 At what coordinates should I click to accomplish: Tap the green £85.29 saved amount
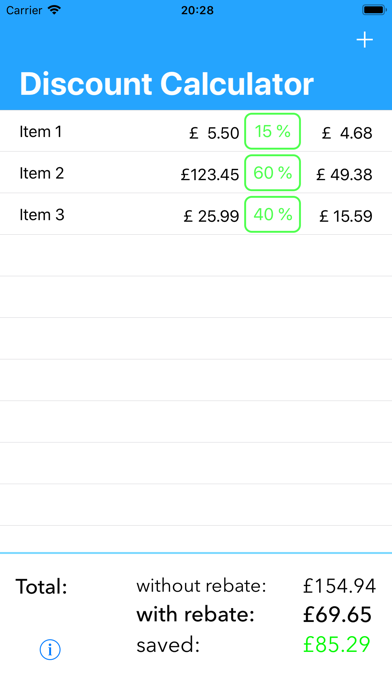[x=336, y=645]
